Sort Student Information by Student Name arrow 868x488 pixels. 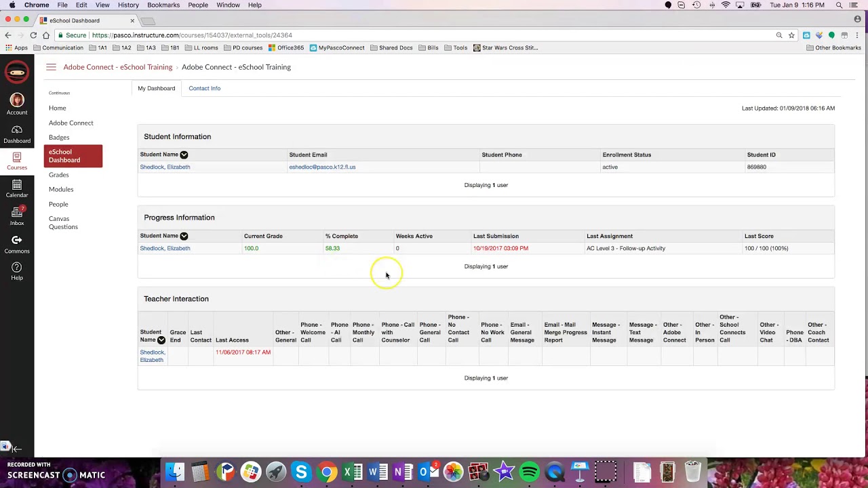pos(184,155)
